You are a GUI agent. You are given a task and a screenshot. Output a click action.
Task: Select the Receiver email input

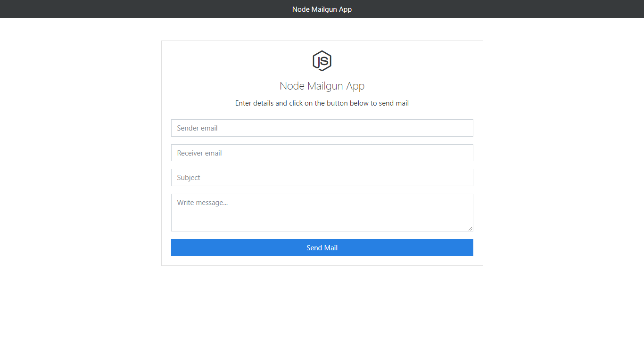(x=322, y=153)
